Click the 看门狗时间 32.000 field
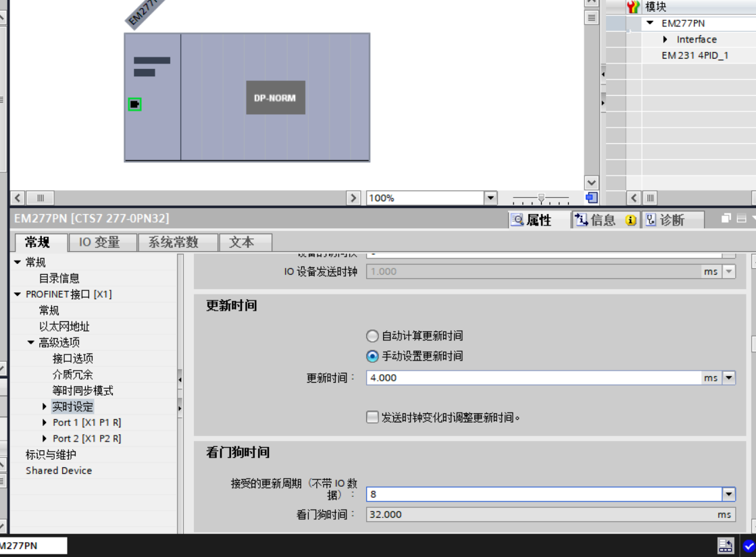756x557 pixels. click(551, 514)
